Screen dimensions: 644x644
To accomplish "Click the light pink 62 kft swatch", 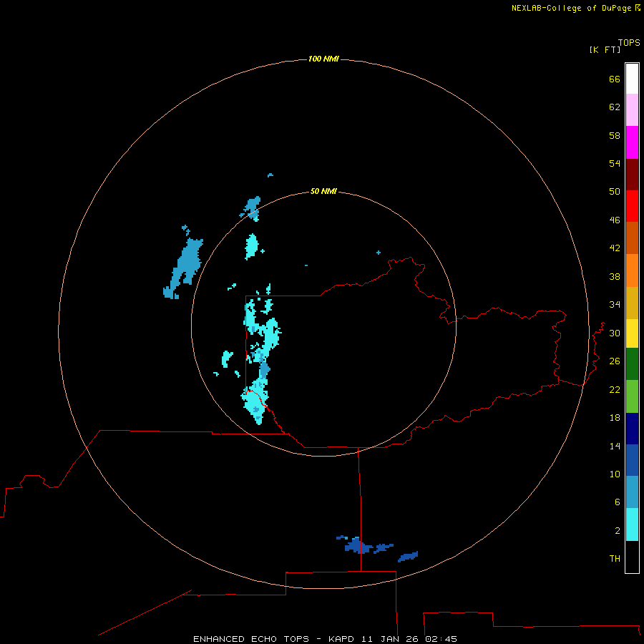I will pyautogui.click(x=632, y=109).
